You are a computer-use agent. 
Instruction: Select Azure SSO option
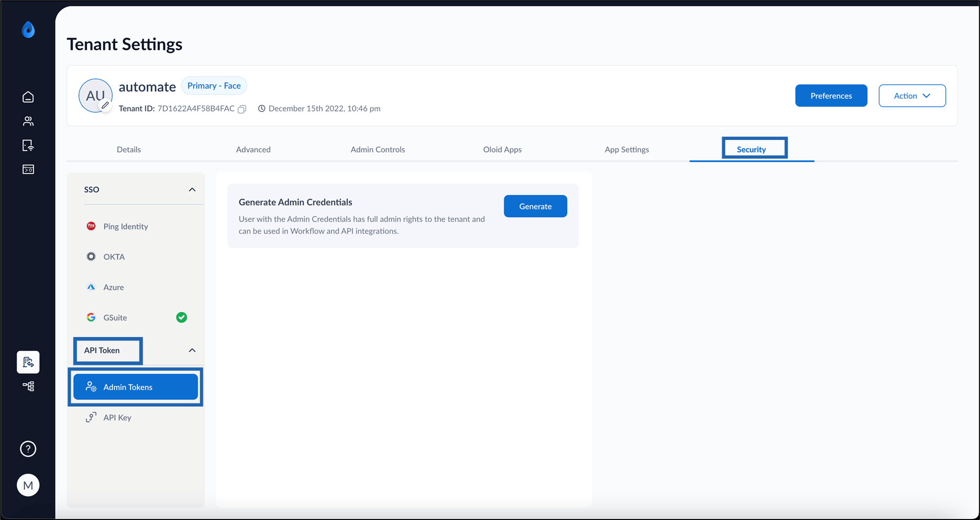136,287
